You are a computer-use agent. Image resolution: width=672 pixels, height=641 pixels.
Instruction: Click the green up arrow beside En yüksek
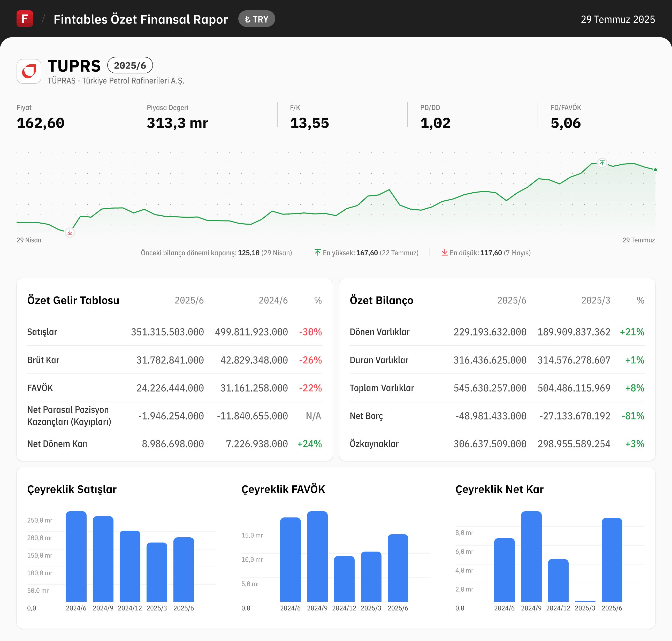click(317, 253)
